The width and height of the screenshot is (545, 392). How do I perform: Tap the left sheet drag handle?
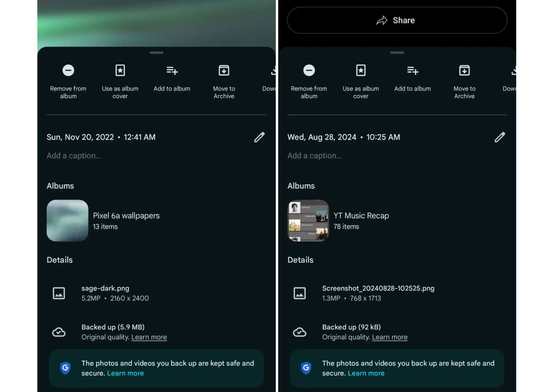point(156,53)
